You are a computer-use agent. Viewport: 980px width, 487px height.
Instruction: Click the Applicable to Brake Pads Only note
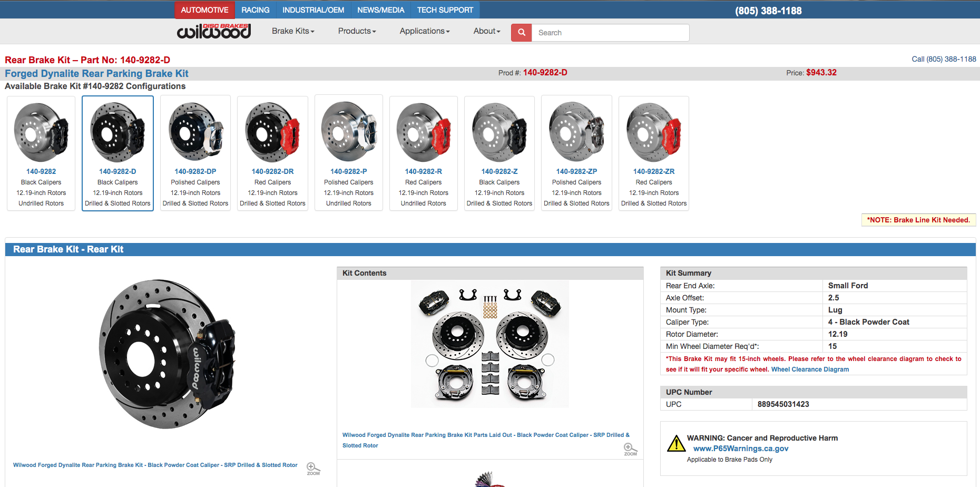[x=730, y=460]
